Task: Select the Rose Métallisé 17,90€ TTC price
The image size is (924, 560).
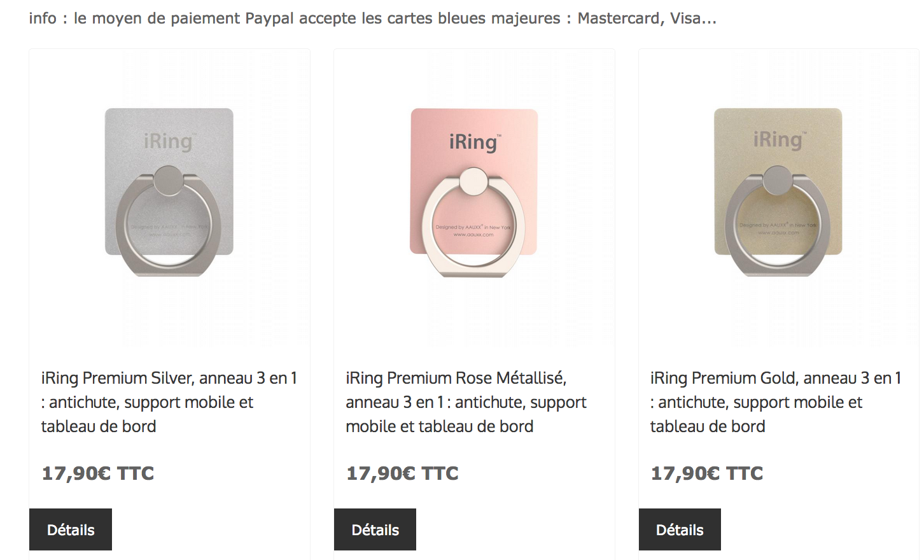Action: point(402,473)
